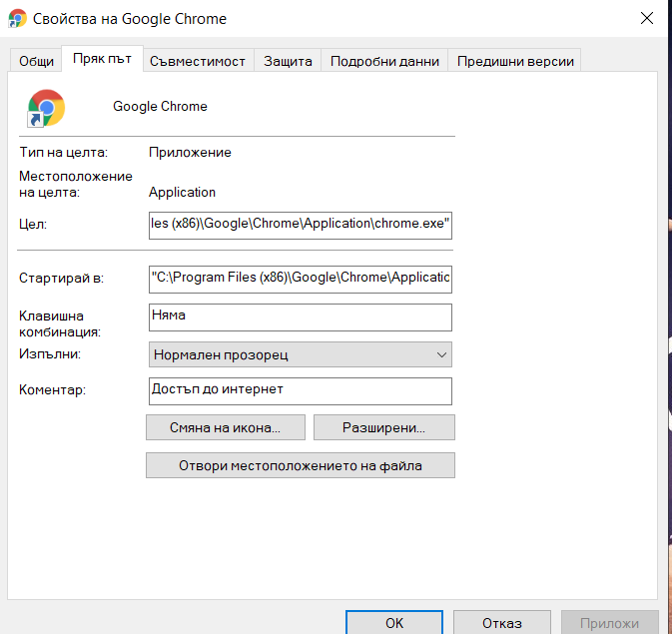672x634 pixels.
Task: Switch to the Предишни версии tab
Action: [515, 61]
